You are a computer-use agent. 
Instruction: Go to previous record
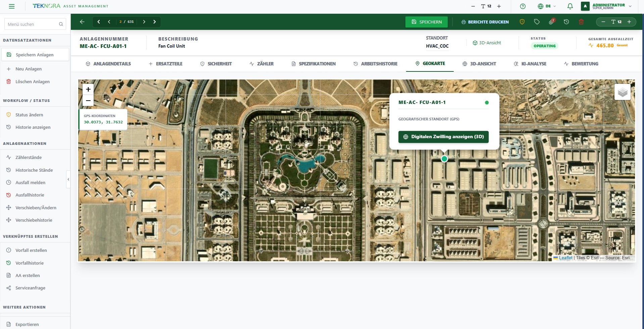click(109, 22)
